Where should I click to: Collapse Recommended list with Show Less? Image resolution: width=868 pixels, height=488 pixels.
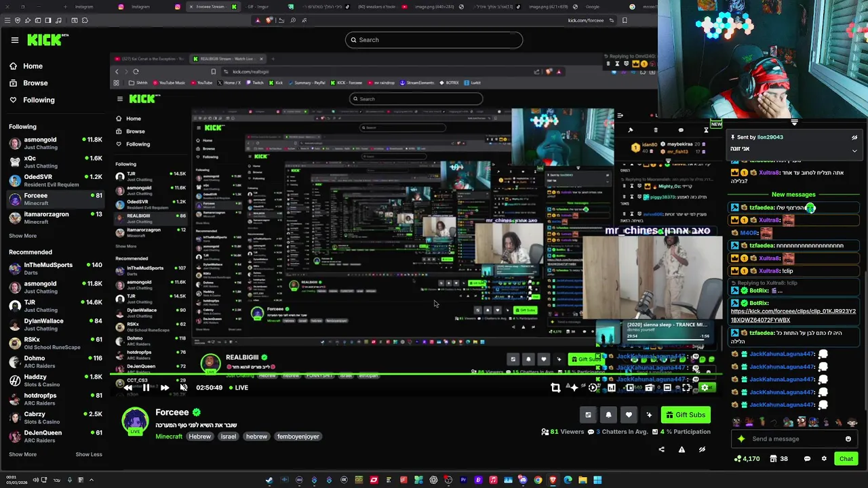89,454
